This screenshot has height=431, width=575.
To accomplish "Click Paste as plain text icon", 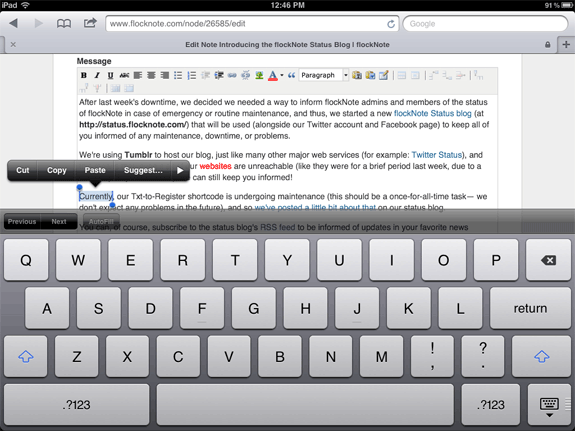I will click(357, 75).
